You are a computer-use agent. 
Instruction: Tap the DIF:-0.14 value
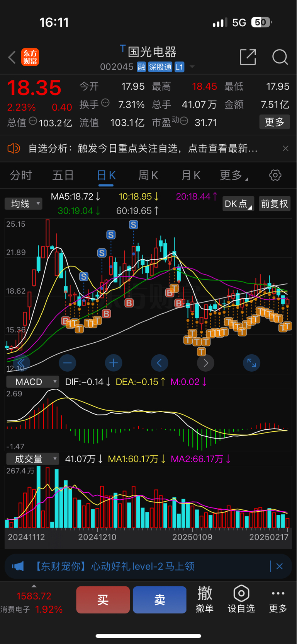pyautogui.click(x=88, y=382)
